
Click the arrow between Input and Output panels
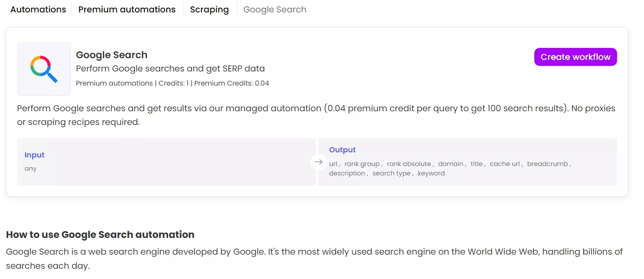pyautogui.click(x=318, y=162)
